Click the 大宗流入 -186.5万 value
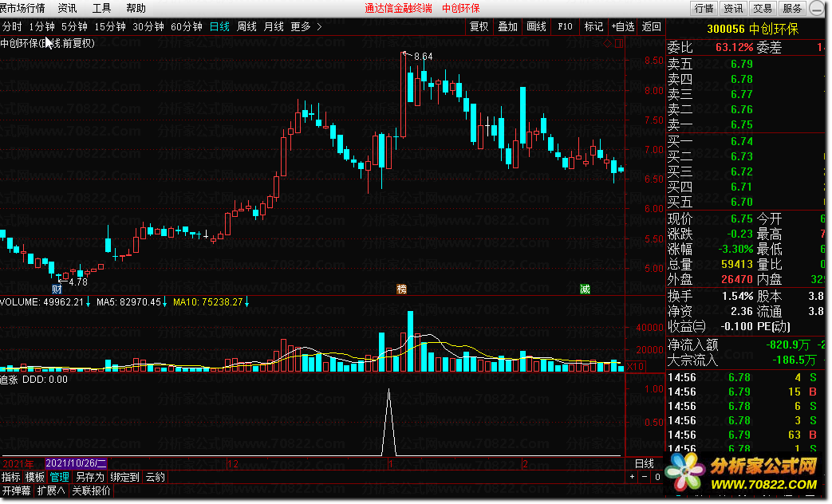The image size is (832, 504). [795, 360]
